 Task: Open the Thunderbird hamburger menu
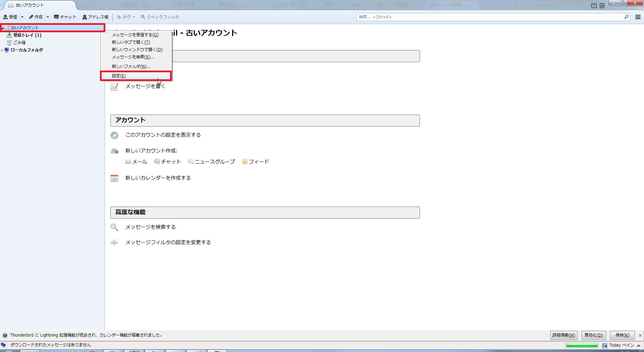[x=638, y=17]
